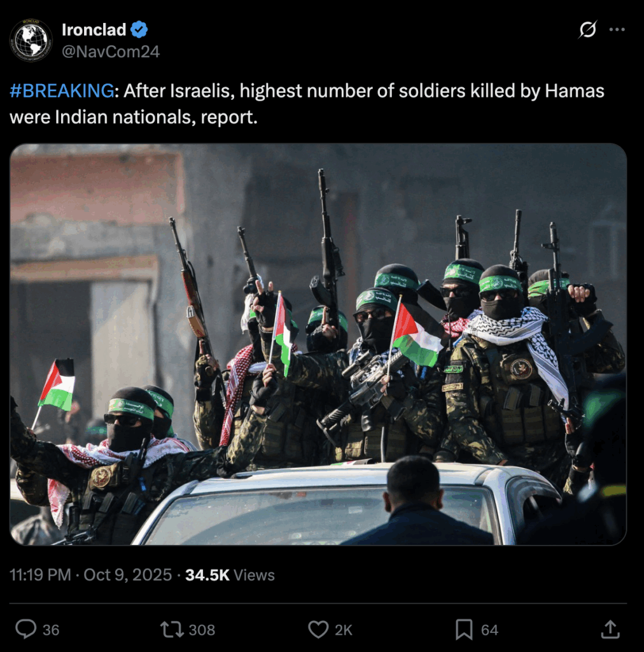Open the Ironclad display name link

(94, 29)
